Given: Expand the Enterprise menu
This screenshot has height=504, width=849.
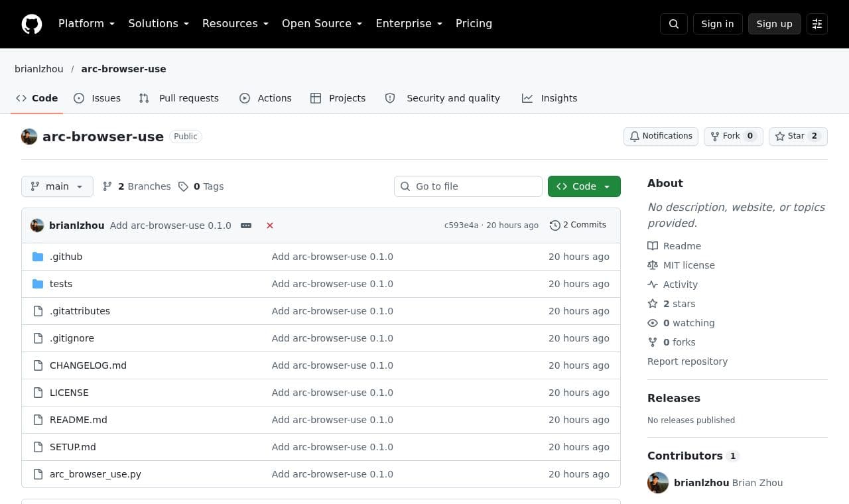Looking at the screenshot, I should (x=409, y=24).
